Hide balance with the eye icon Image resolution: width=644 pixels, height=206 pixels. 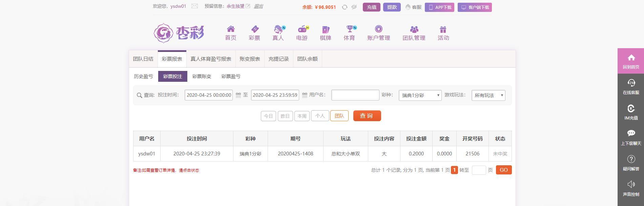[354, 7]
